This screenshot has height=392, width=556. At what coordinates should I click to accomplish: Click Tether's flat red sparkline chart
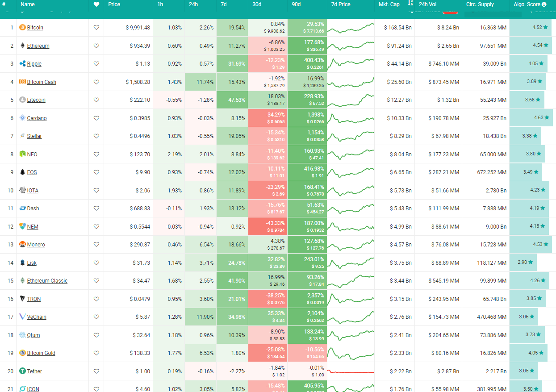click(351, 371)
